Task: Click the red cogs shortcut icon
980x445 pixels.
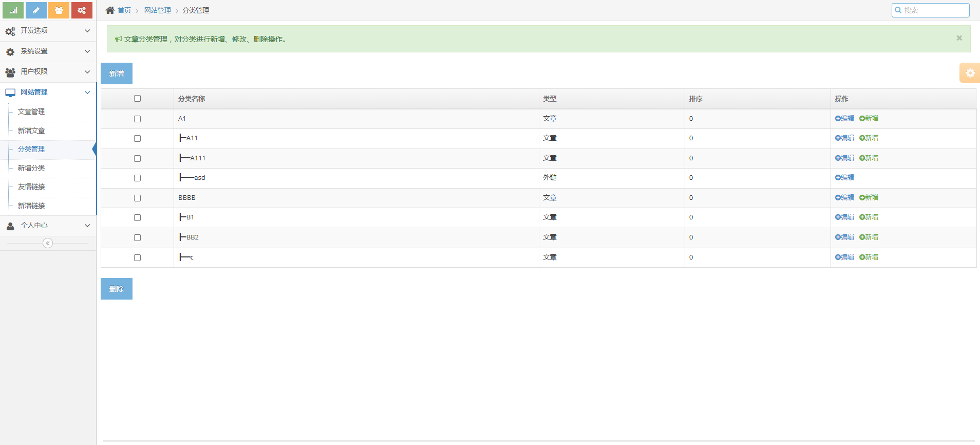Action: [82, 10]
